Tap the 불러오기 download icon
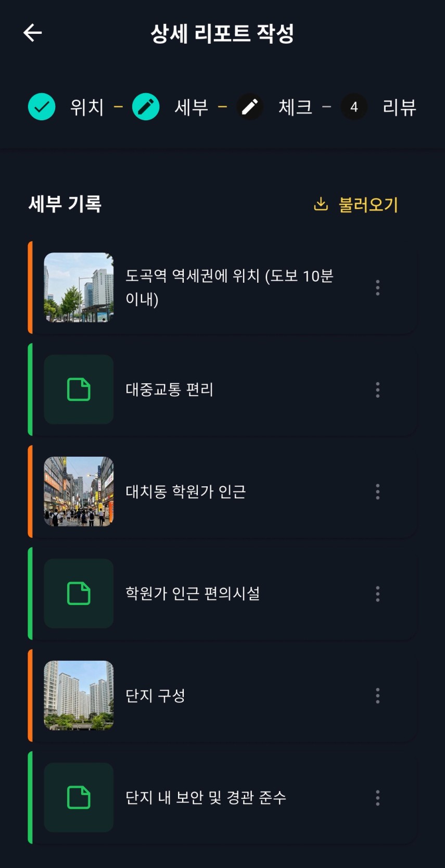Viewport: 445px width, 868px height. (321, 204)
